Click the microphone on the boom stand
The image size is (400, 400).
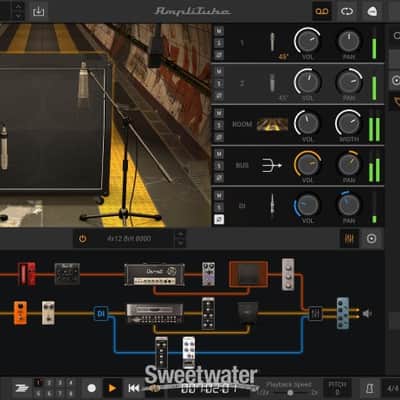(84, 80)
